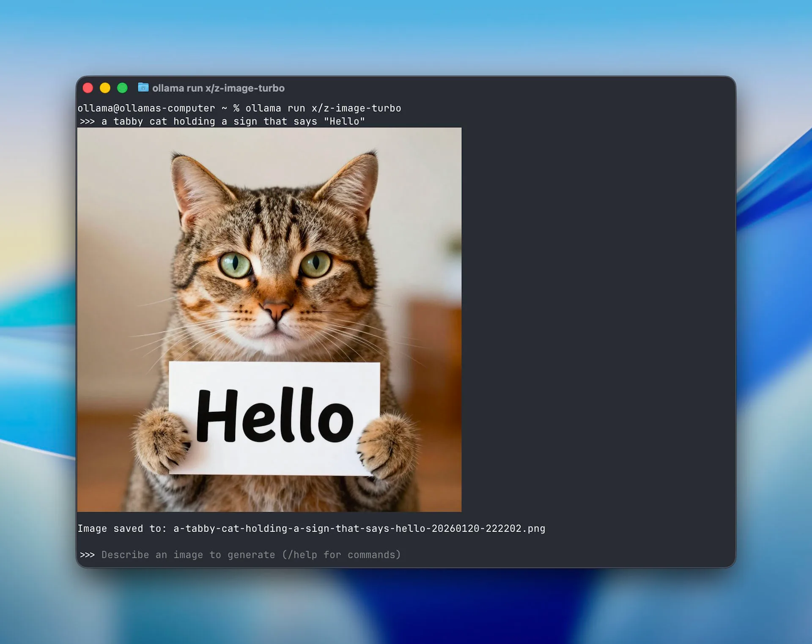Click the '>>>' prompt marker on the input line

click(x=88, y=555)
